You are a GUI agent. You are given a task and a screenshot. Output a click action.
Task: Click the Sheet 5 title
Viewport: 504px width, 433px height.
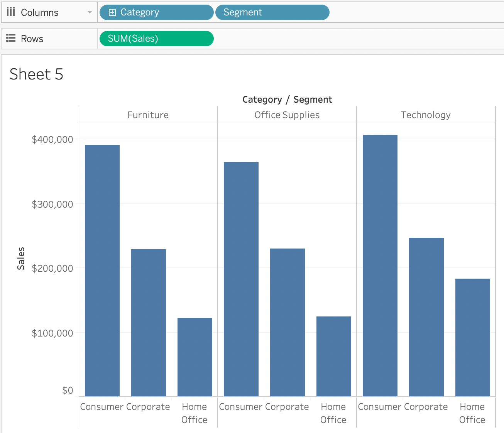pos(36,74)
